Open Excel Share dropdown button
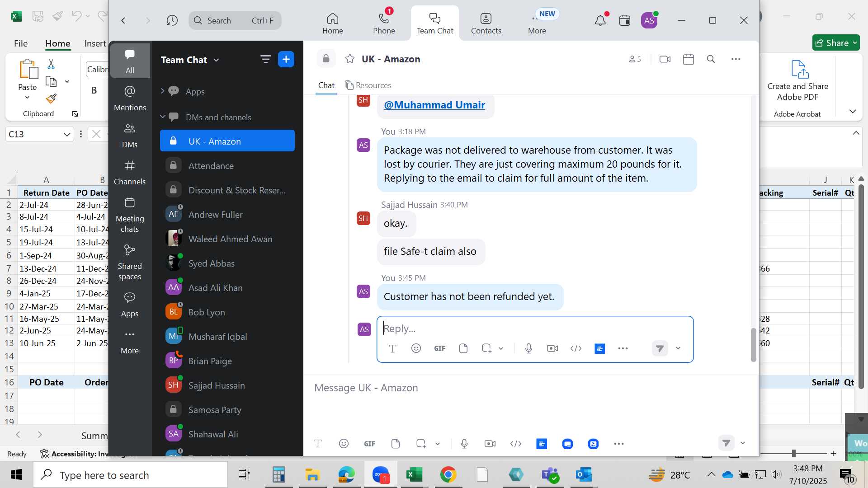The width and height of the screenshot is (868, 488). pos(836,43)
